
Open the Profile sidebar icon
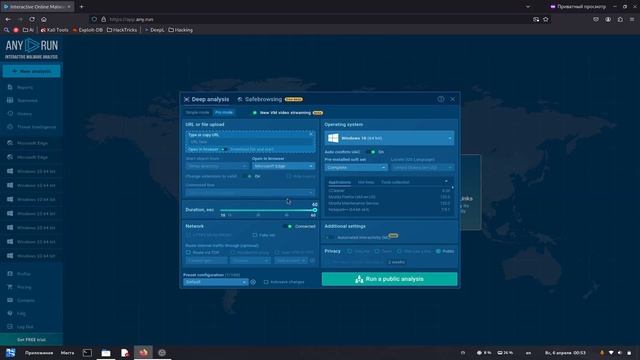click(10, 273)
